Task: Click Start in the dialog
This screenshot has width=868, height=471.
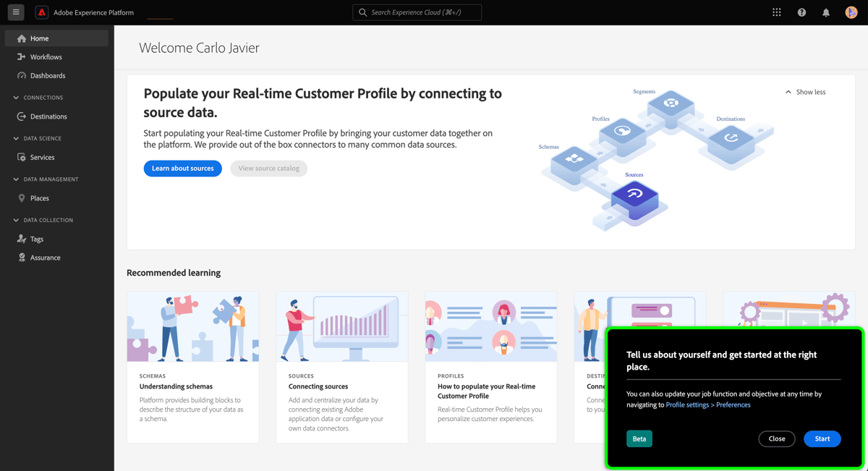Action: tap(822, 438)
